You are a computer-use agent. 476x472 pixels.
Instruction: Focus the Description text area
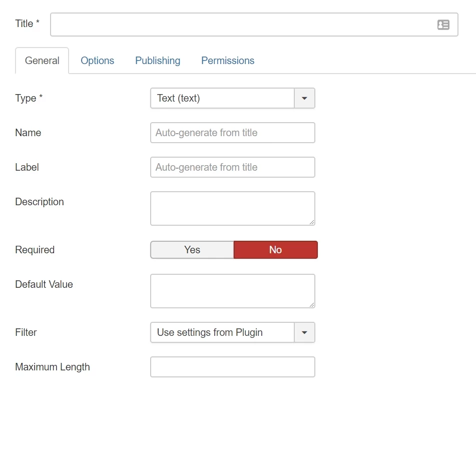232,208
